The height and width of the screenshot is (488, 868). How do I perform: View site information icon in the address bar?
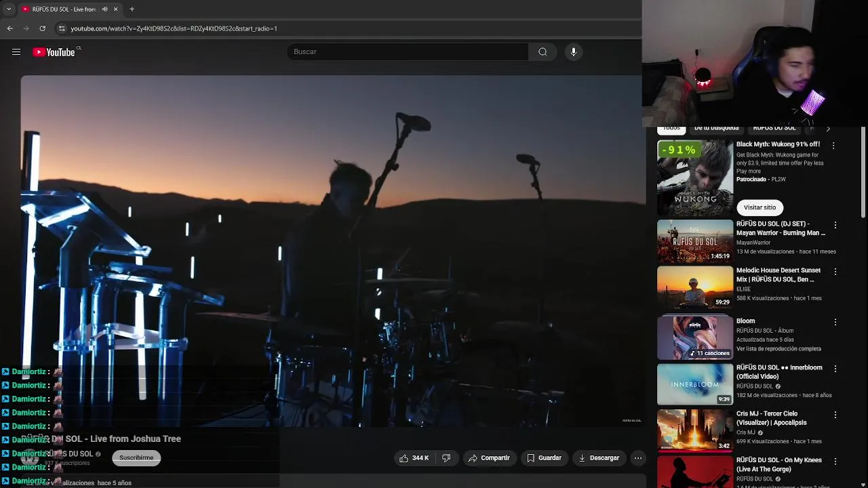62,28
